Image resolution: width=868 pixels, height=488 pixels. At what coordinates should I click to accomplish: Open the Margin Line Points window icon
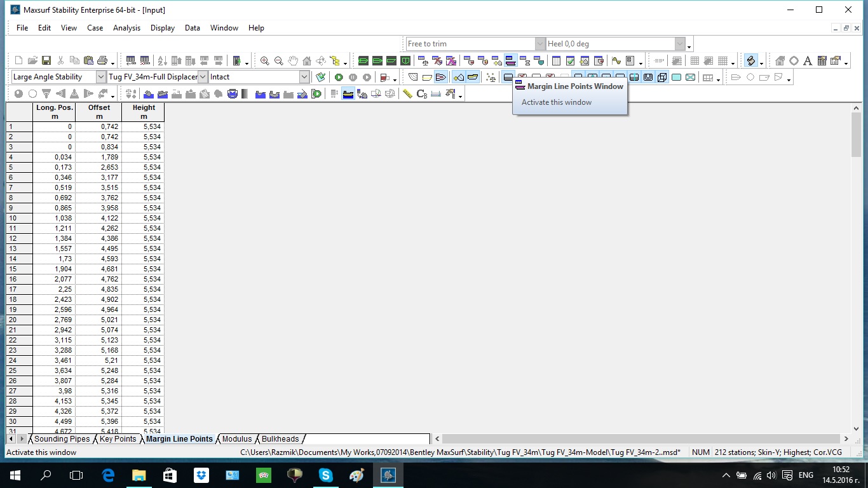coord(510,61)
